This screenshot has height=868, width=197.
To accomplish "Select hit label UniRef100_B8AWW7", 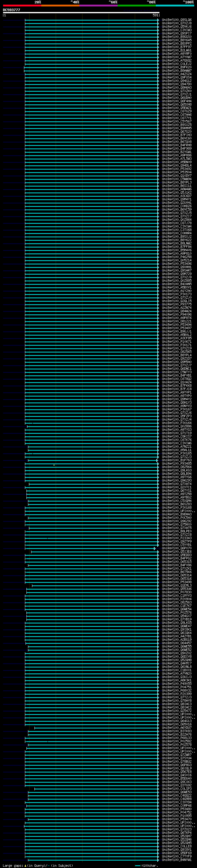I will [x=177, y=71].
